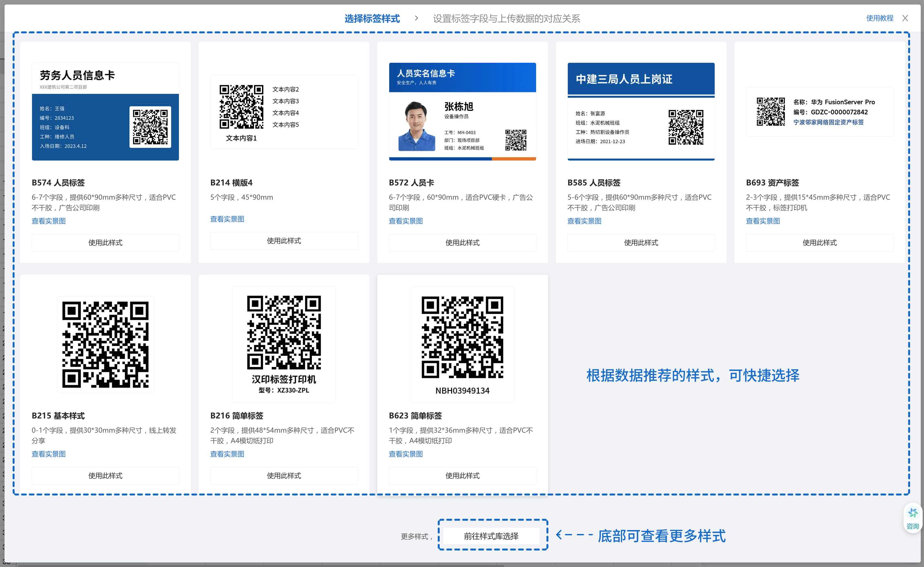
Task: Click the step arrow chevron between steps
Action: (416, 18)
